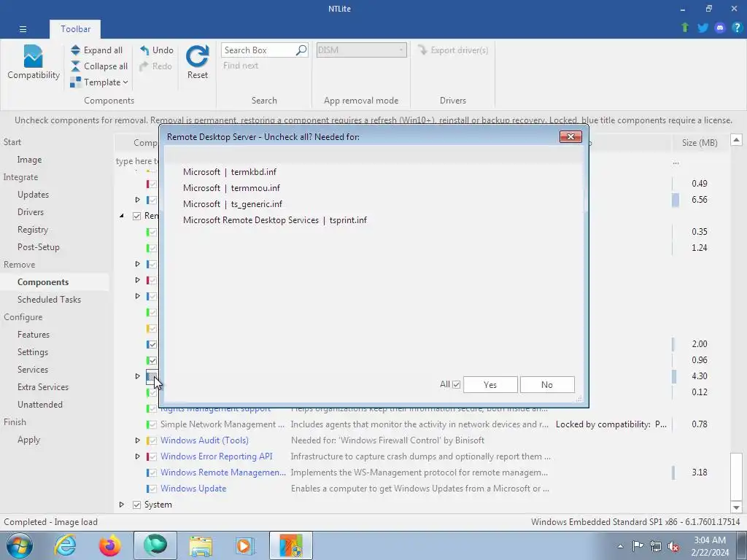This screenshot has width=747, height=560.
Task: Open the help question mark icon
Action: (x=737, y=28)
